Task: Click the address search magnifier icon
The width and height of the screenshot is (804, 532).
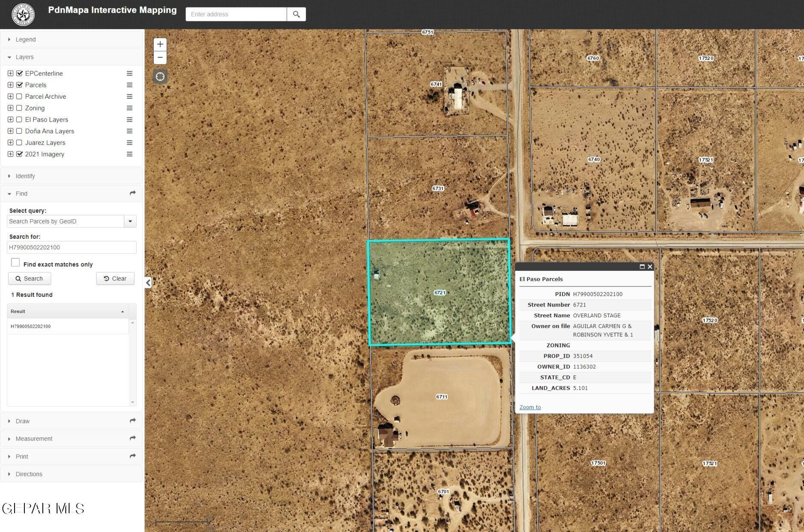Action: pyautogui.click(x=296, y=14)
